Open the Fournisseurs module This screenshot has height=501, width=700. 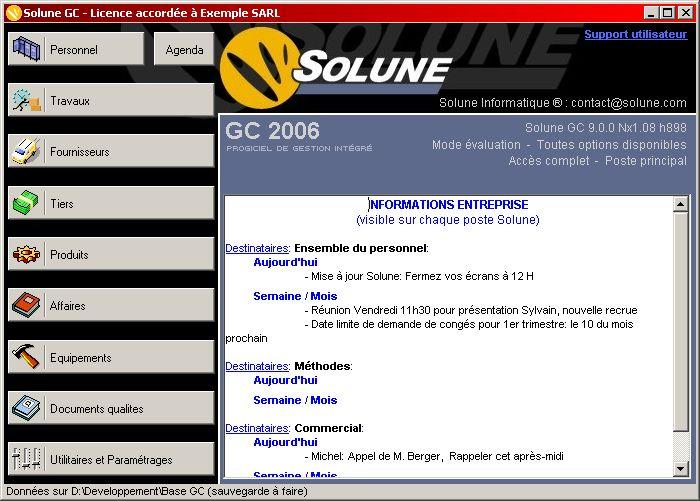(x=111, y=152)
